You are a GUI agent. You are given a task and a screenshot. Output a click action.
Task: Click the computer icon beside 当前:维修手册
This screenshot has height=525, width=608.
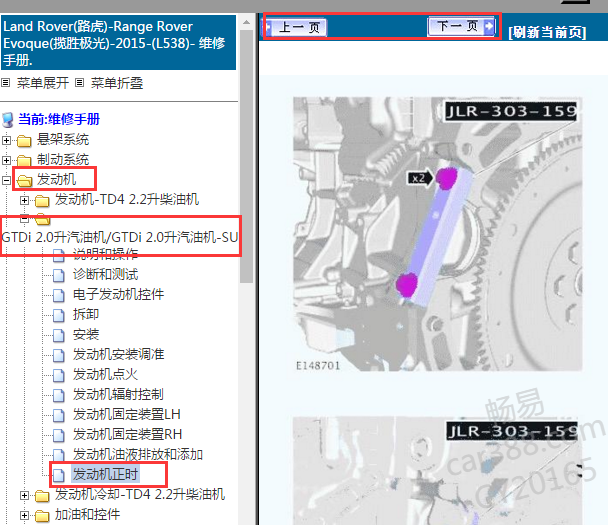(x=8, y=120)
